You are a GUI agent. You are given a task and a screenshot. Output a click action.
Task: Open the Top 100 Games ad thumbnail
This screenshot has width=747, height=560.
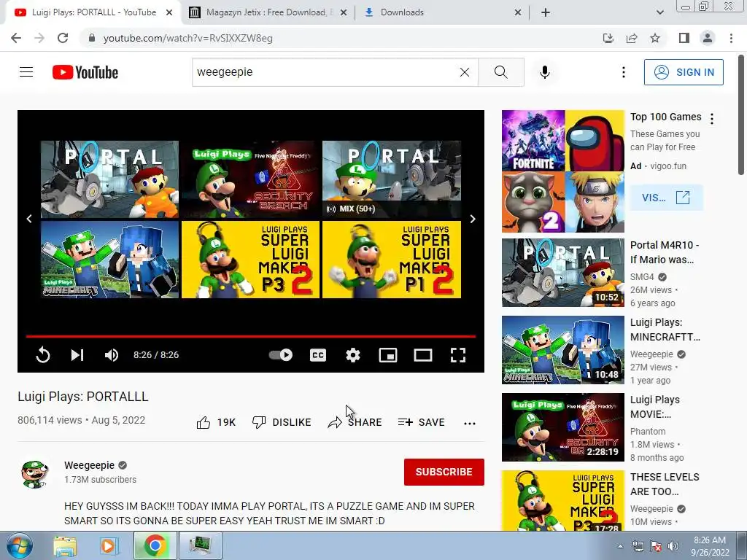(x=562, y=171)
